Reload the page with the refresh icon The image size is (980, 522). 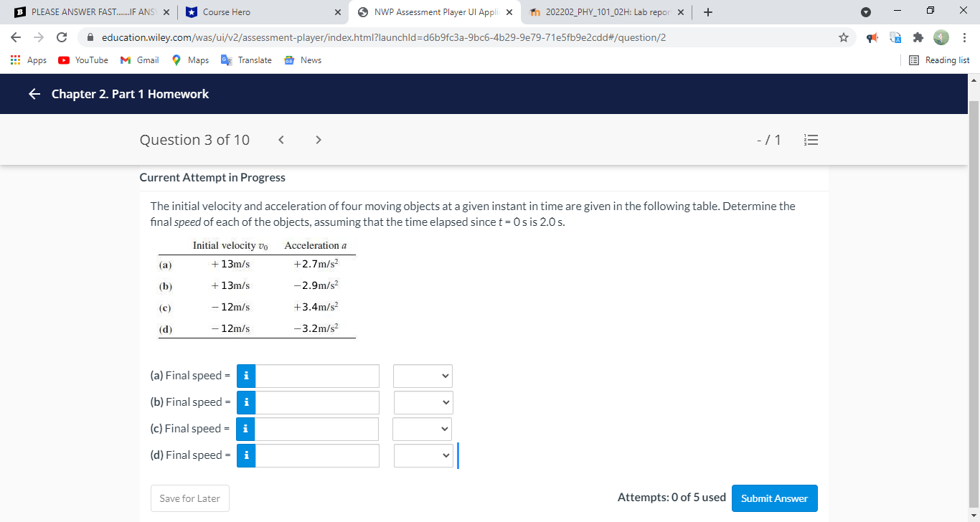pyautogui.click(x=62, y=37)
